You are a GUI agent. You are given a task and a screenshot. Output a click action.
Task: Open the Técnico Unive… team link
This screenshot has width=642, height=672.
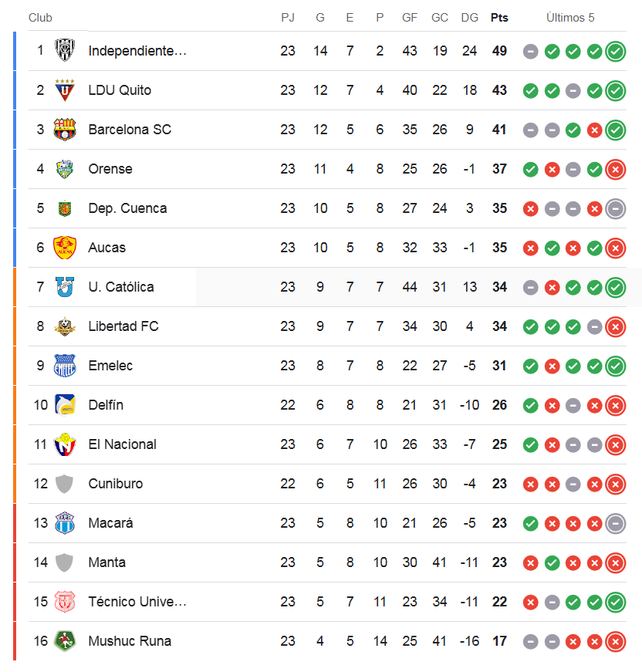click(137, 602)
